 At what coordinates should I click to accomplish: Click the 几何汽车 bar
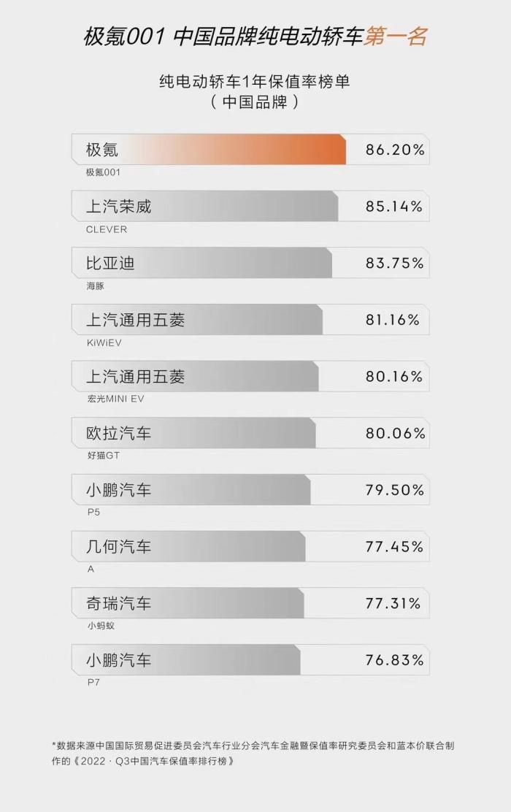188,546
